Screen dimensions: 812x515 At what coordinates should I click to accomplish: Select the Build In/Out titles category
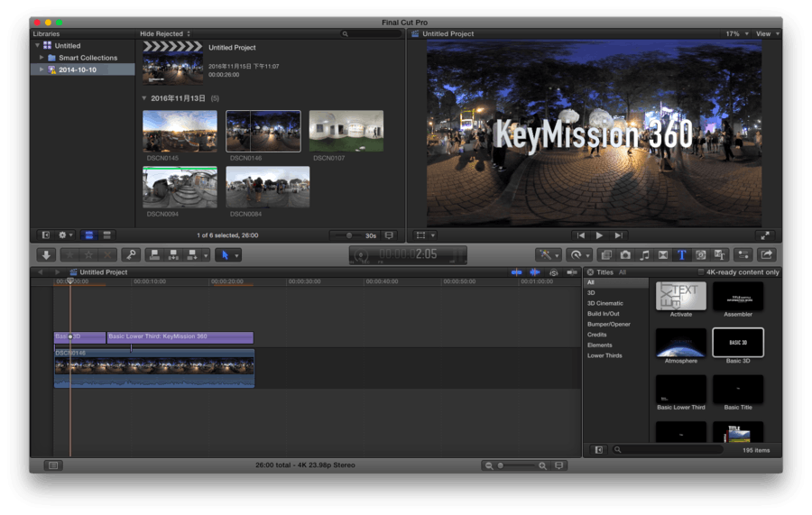(604, 314)
